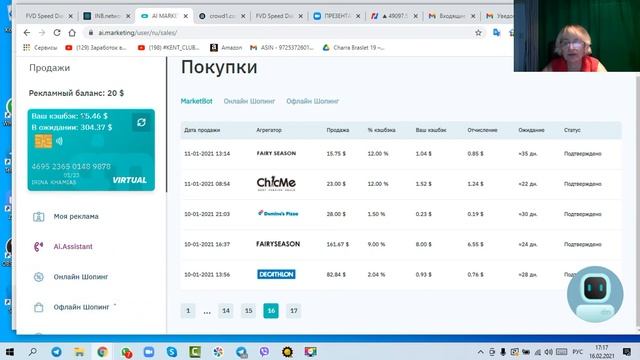Click the Ai.Assistant phone icon
The height and width of the screenshot is (360, 640).
(38, 247)
